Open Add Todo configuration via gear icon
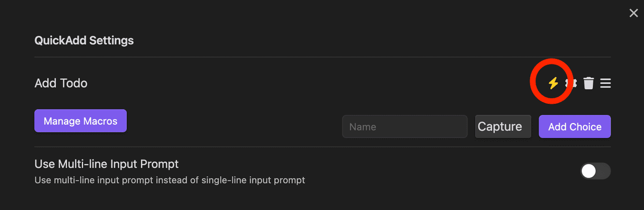The width and height of the screenshot is (644, 210). click(x=572, y=83)
